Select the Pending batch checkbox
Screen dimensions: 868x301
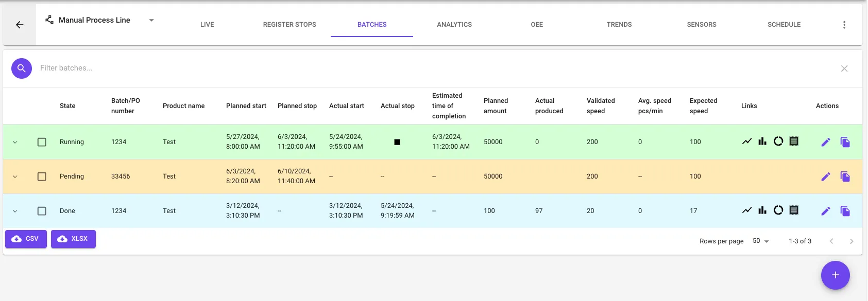pyautogui.click(x=42, y=176)
